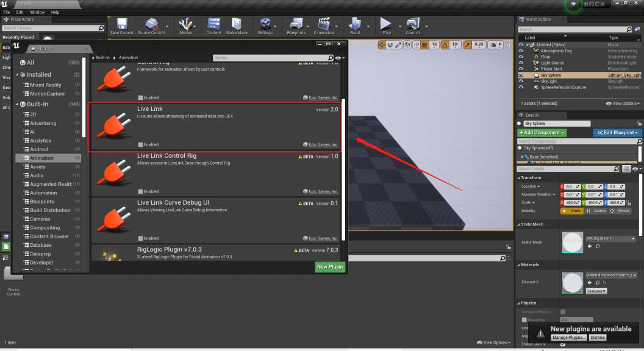Viewport: 644px width, 351px height.
Task: Open the Marketplace toolbar icon
Action: tap(236, 24)
